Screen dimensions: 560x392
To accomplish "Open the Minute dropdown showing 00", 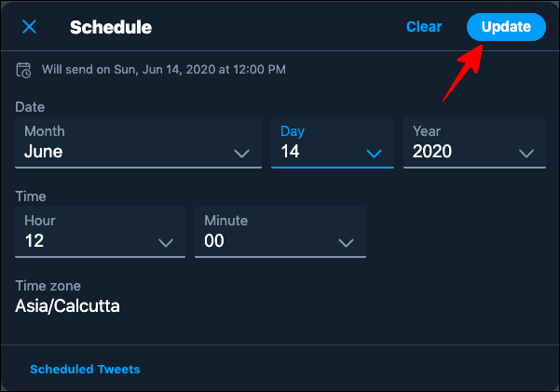I will 280,232.
